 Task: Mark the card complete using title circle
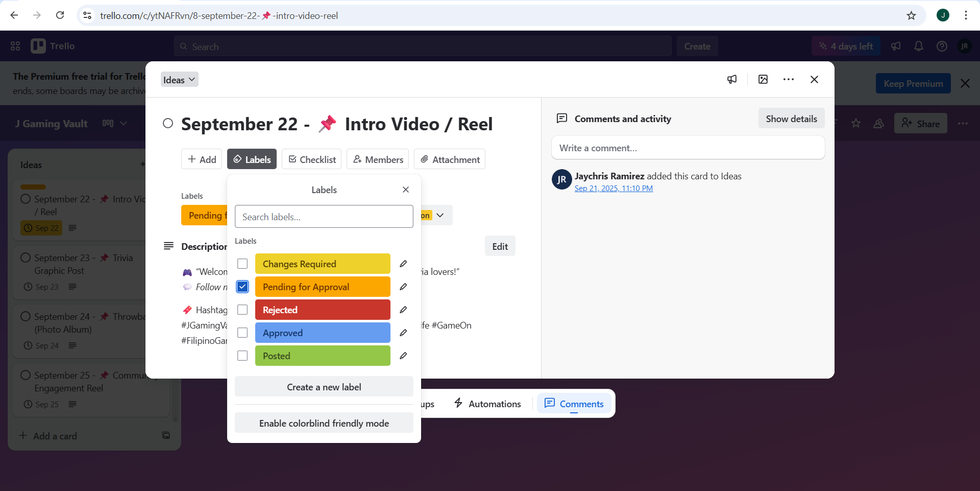point(168,124)
